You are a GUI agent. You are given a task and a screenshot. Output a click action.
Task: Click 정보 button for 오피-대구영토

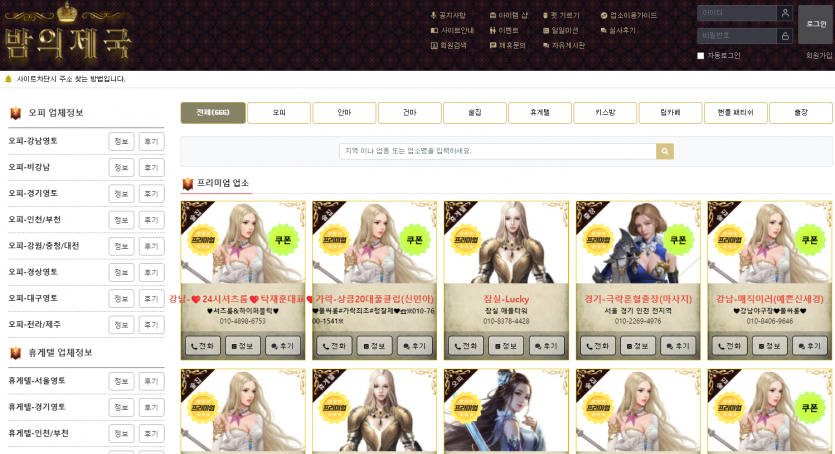point(121,299)
